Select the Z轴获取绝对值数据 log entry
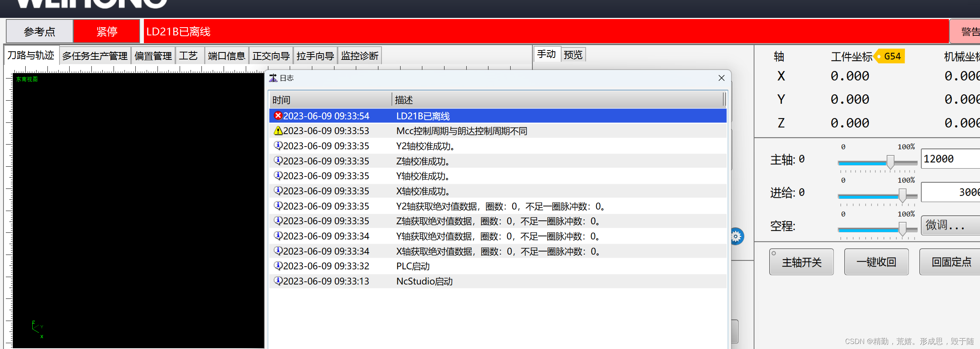Image resolution: width=980 pixels, height=349 pixels. pos(498,221)
